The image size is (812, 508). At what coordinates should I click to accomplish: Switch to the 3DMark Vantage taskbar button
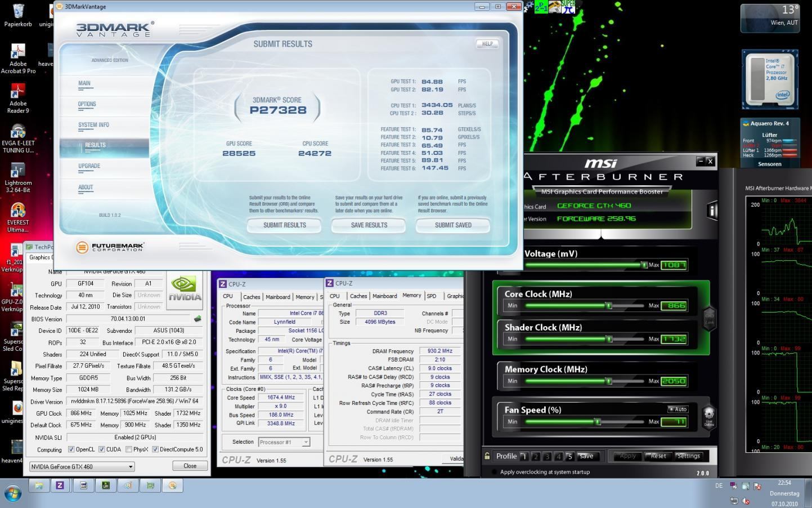172,485
